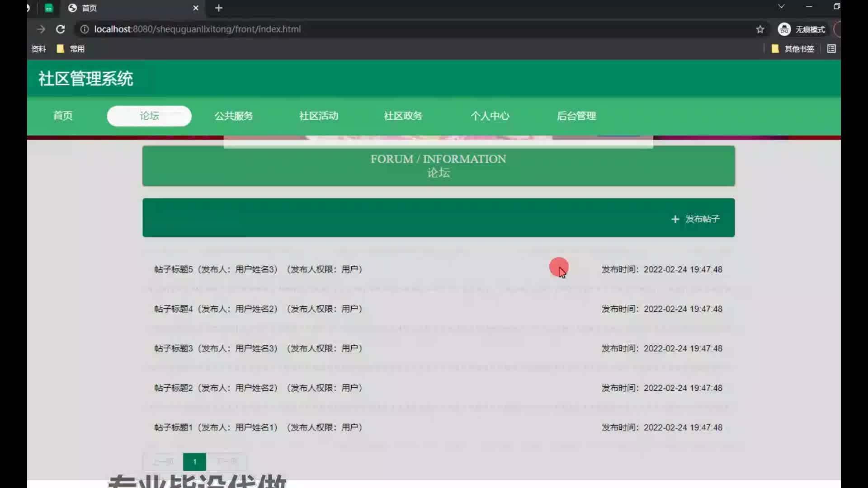The width and height of the screenshot is (868, 488).
Task: Bookmark page with star icon
Action: point(760,29)
